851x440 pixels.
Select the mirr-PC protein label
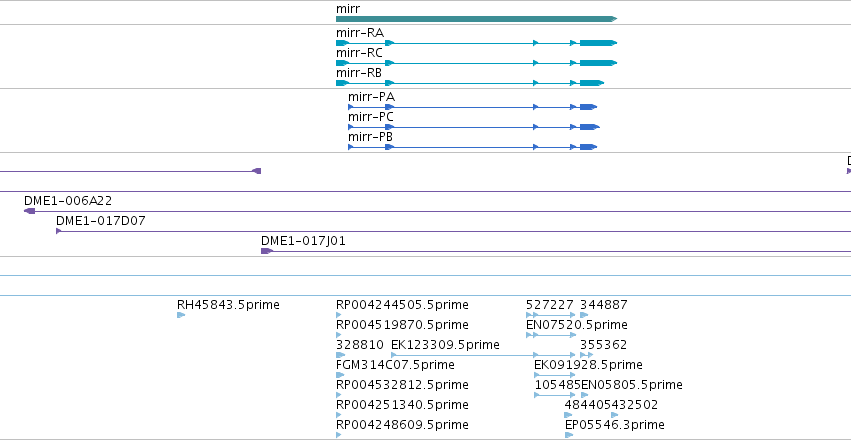[x=371, y=117]
